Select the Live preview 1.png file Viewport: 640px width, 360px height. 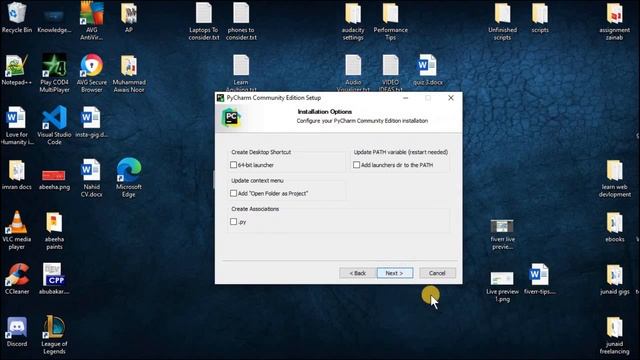502,287
